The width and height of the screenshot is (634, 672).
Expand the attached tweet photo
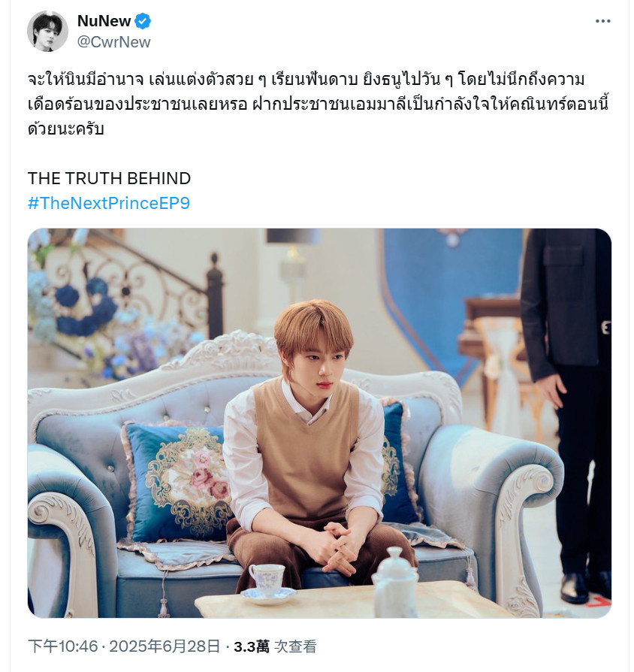[x=319, y=423]
